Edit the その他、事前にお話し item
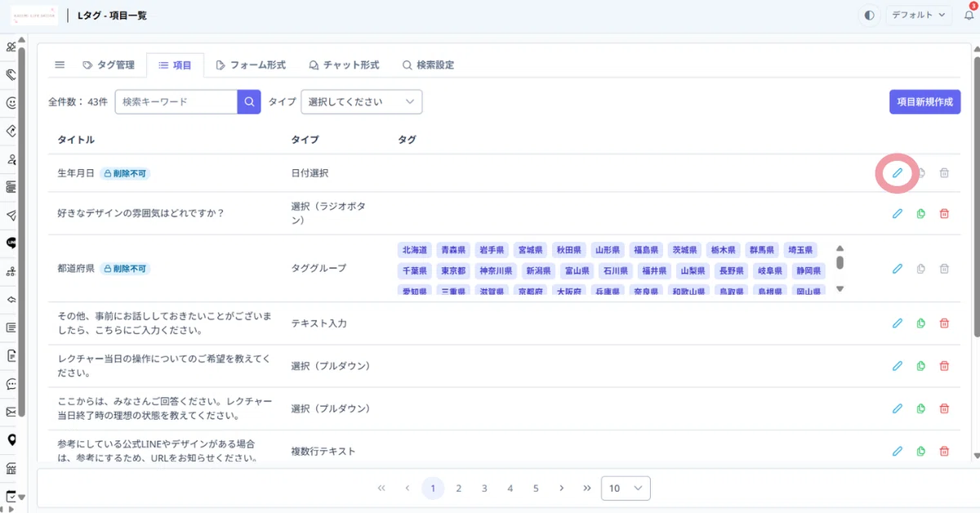The image size is (980, 513). tap(897, 323)
